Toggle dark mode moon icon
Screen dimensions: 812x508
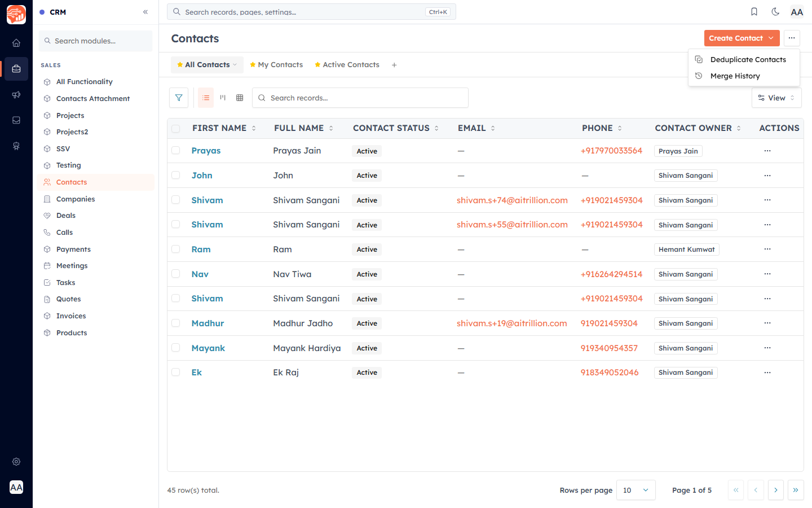(x=775, y=12)
